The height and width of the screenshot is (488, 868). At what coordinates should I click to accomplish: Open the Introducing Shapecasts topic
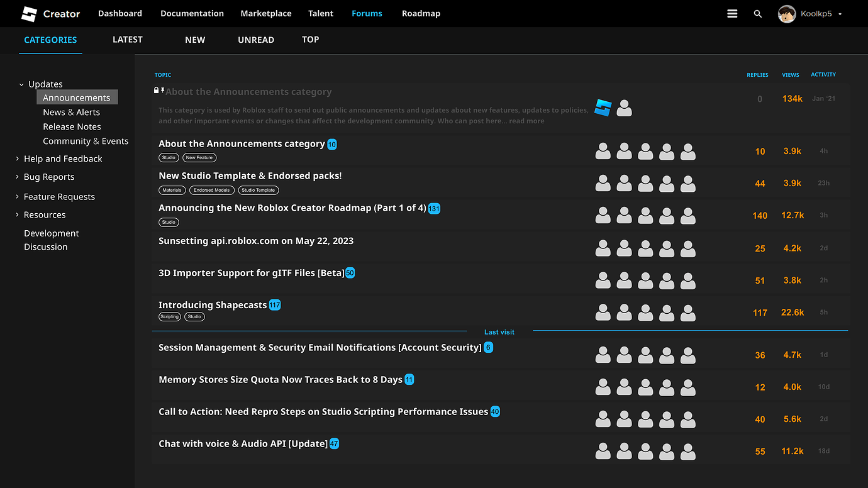click(211, 304)
